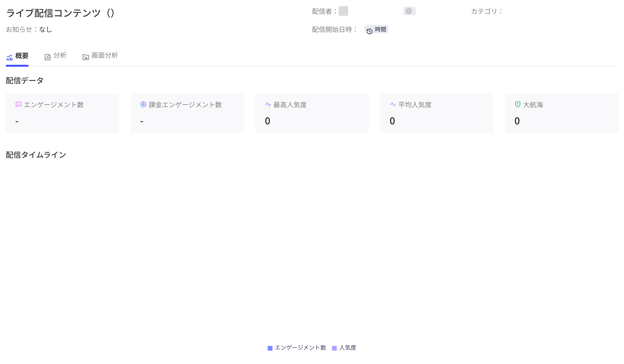Click the 0 value under 平均人気度
Screen dimensions: 624x364
[x=392, y=121]
